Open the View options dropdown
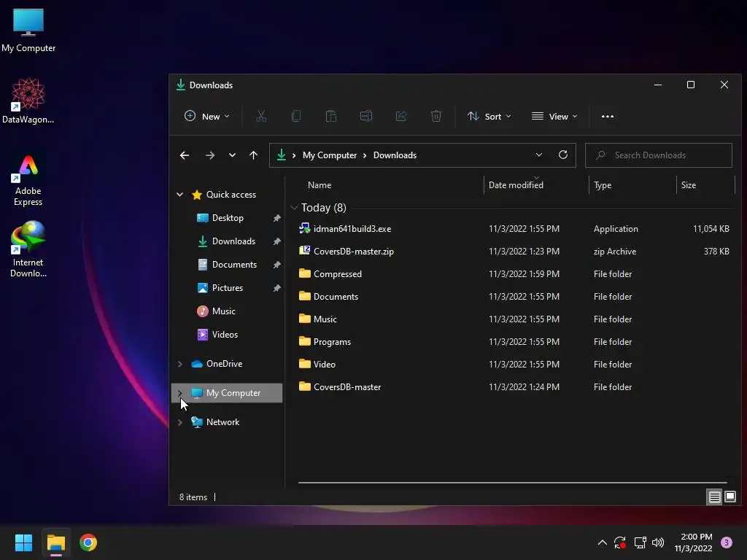Image resolution: width=747 pixels, height=560 pixels. tap(554, 116)
